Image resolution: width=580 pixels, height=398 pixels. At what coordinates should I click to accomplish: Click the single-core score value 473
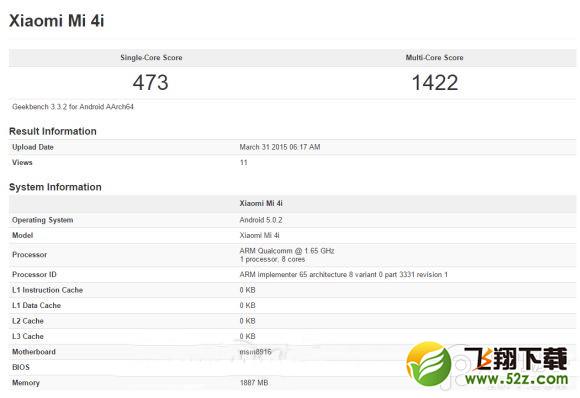[151, 82]
